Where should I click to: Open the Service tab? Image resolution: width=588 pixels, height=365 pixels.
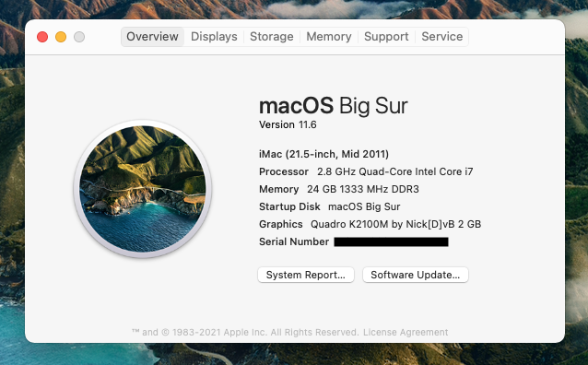click(442, 37)
